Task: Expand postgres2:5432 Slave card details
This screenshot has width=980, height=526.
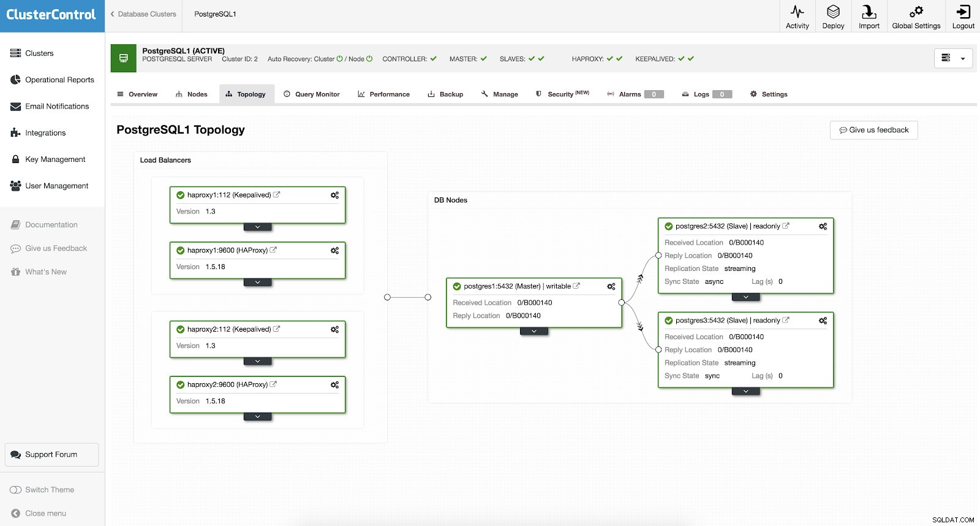Action: (746, 297)
